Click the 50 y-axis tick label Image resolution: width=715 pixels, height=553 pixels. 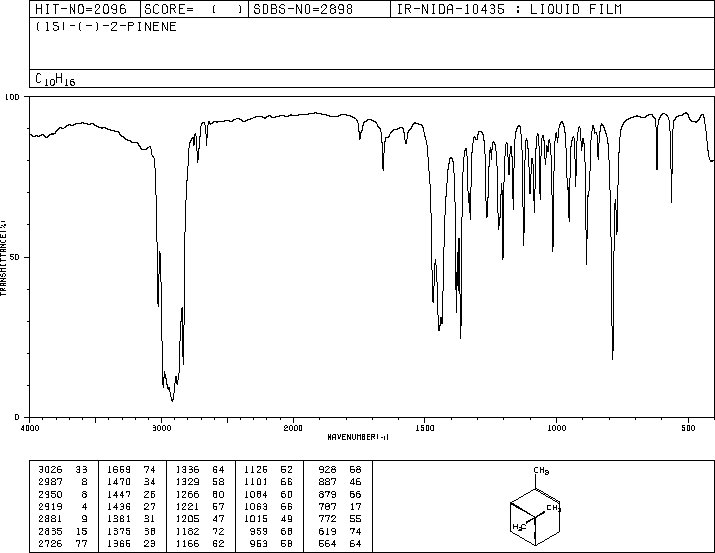pos(14,257)
